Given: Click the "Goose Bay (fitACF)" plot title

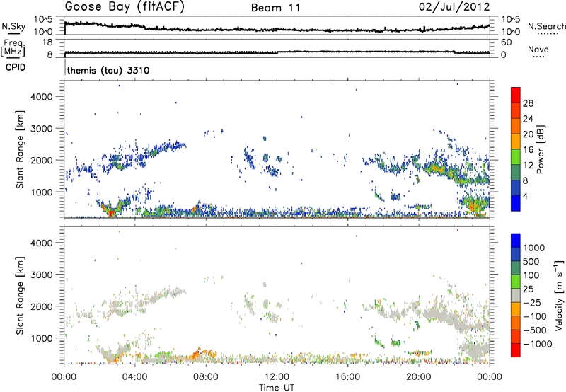Looking at the screenshot, I should coord(125,7).
